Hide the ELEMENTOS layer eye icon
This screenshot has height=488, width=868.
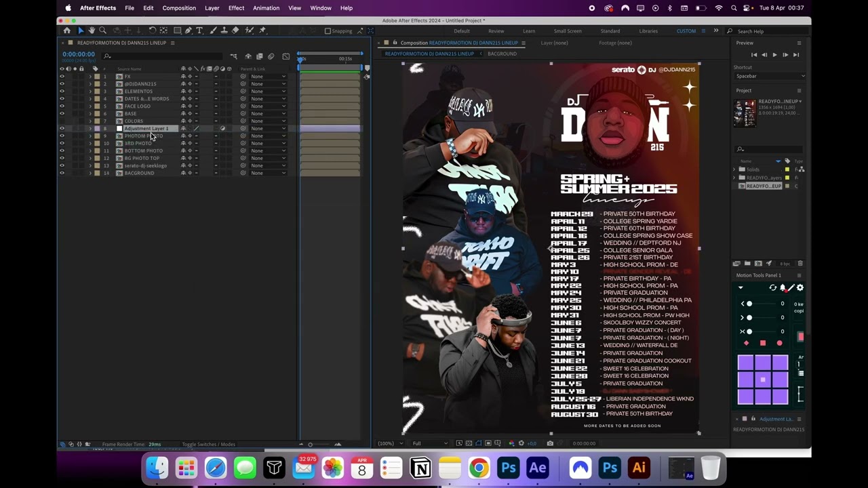(62, 91)
